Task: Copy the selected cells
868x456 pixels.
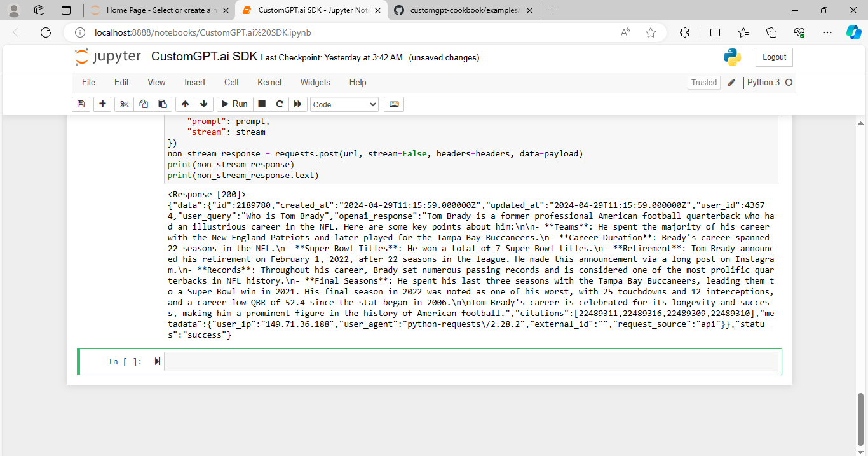Action: 144,104
